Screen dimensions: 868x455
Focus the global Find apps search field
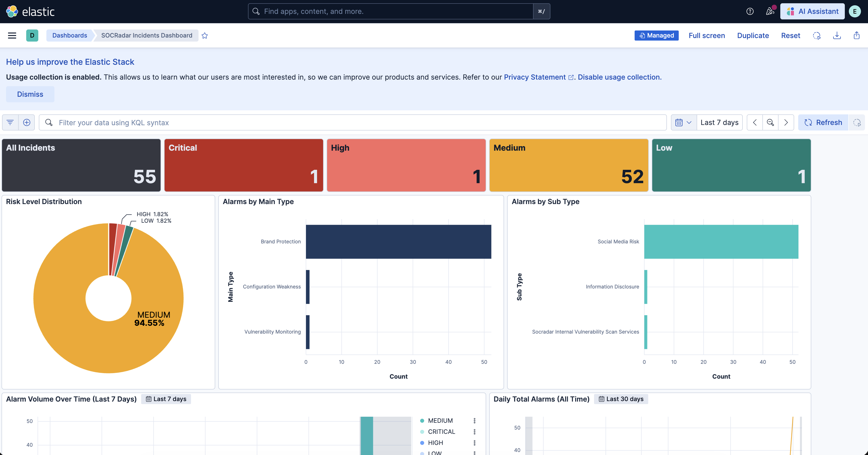[x=391, y=11]
